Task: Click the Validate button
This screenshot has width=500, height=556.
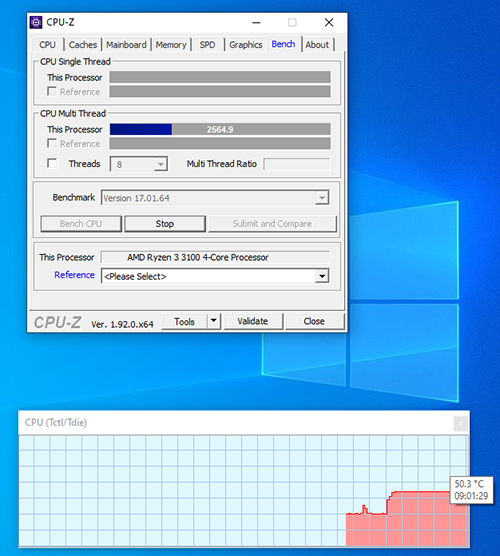Action: (x=253, y=321)
